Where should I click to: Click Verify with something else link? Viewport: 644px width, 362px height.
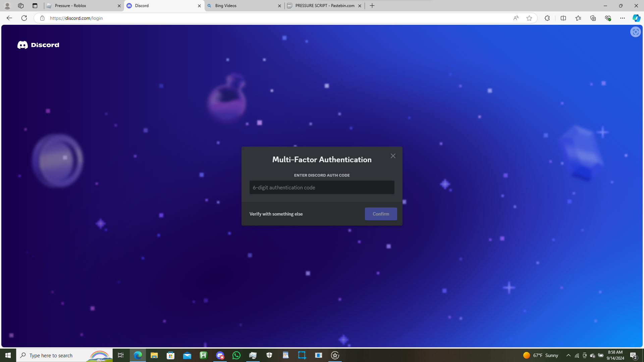click(x=276, y=214)
